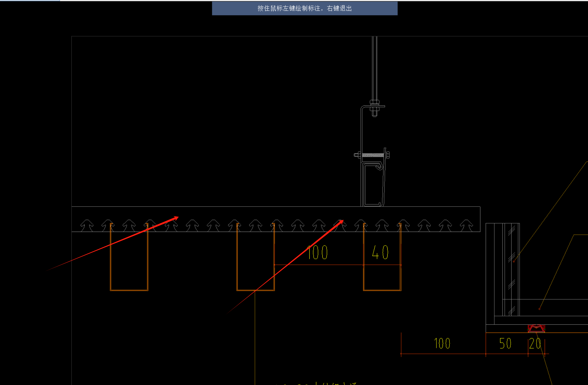Viewport: 588px width, 385px height.
Task: Select the hex nut on the hanger rod
Action: click(x=375, y=102)
